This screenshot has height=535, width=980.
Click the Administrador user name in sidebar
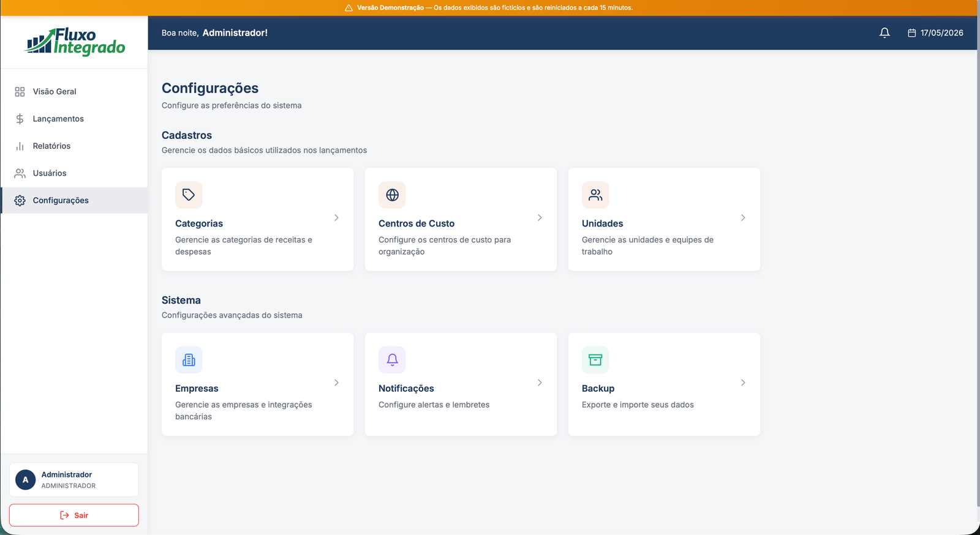[x=67, y=475]
